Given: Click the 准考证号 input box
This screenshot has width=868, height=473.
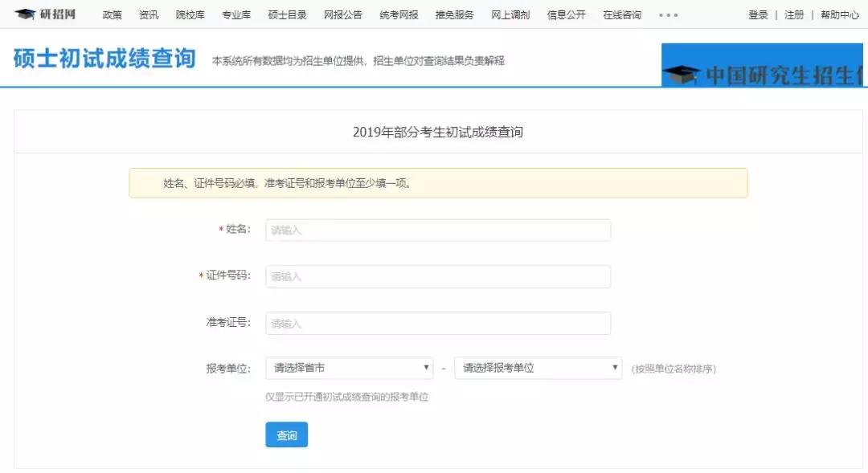Looking at the screenshot, I should click(x=437, y=322).
